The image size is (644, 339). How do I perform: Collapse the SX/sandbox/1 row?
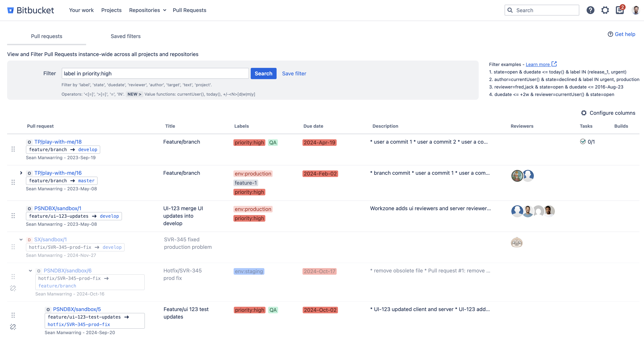pos(21,240)
